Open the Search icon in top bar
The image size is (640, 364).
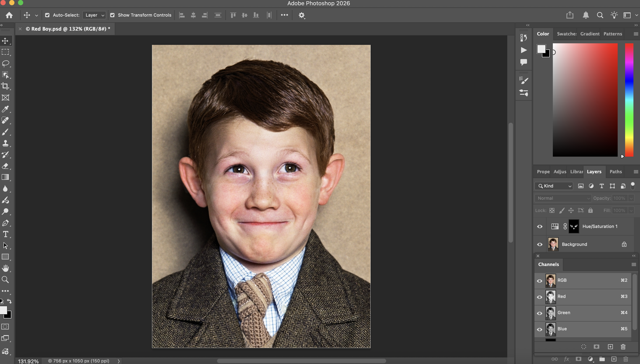pos(600,15)
